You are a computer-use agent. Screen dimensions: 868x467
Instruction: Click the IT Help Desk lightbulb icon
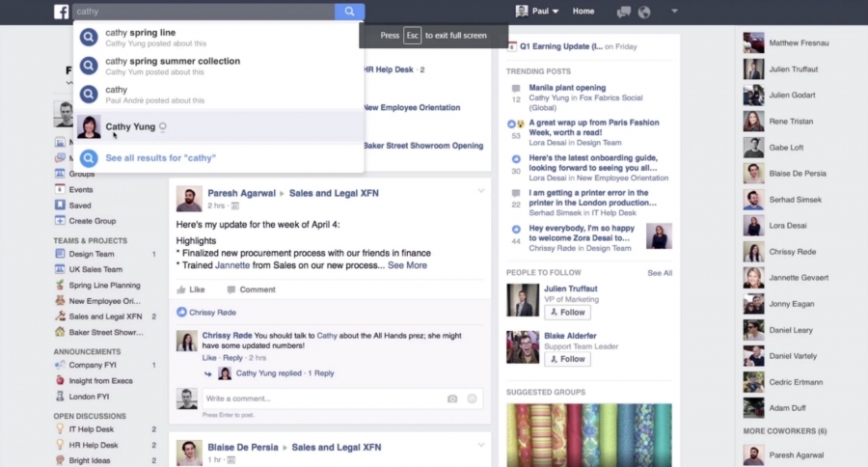60,429
